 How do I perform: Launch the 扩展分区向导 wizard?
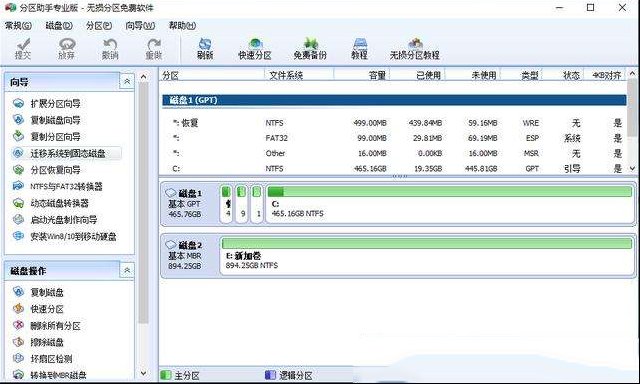tap(55, 104)
